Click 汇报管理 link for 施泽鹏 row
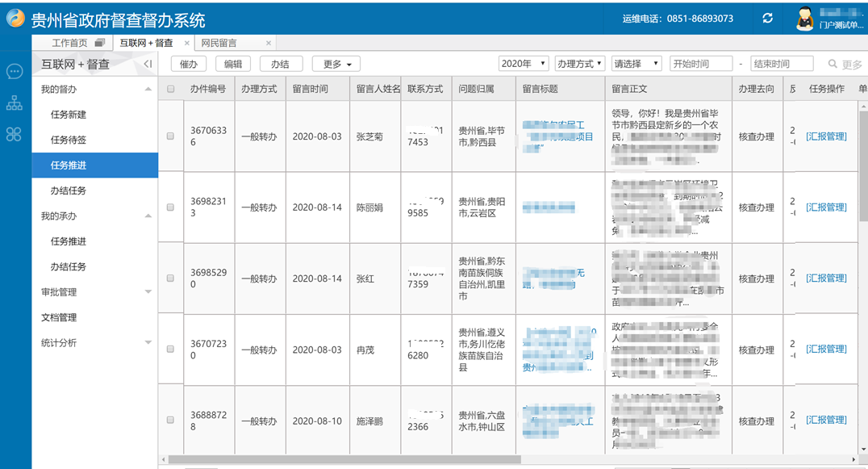 (x=826, y=420)
